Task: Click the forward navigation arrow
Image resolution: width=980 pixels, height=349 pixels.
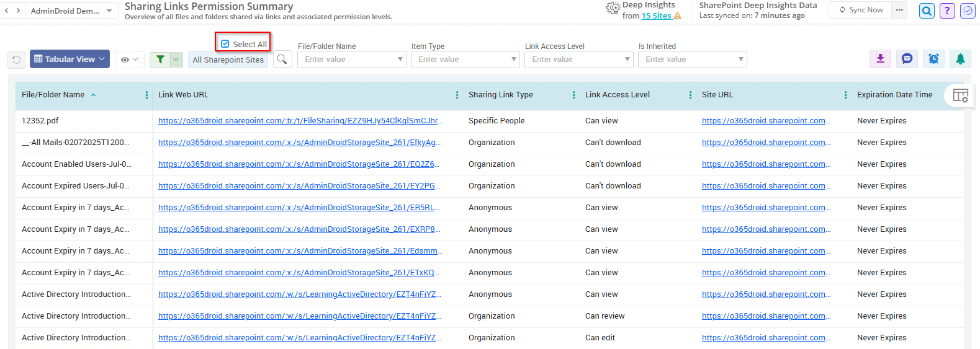Action: click(x=18, y=11)
